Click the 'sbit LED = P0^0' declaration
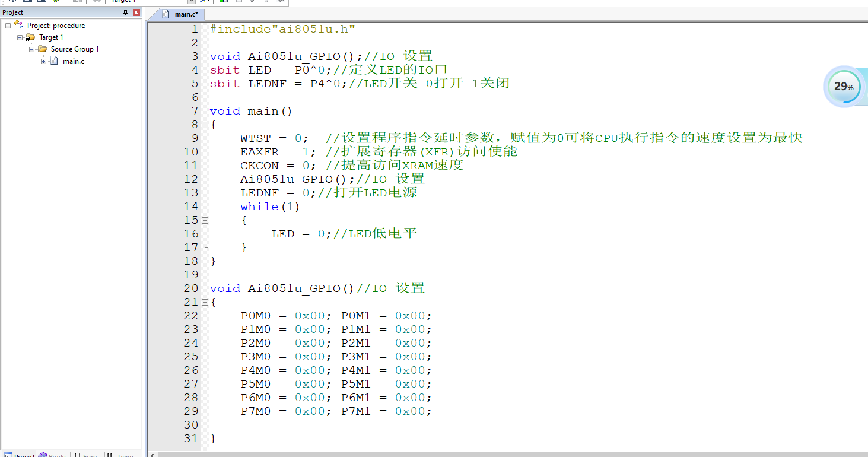The width and height of the screenshot is (868, 457). coord(271,70)
